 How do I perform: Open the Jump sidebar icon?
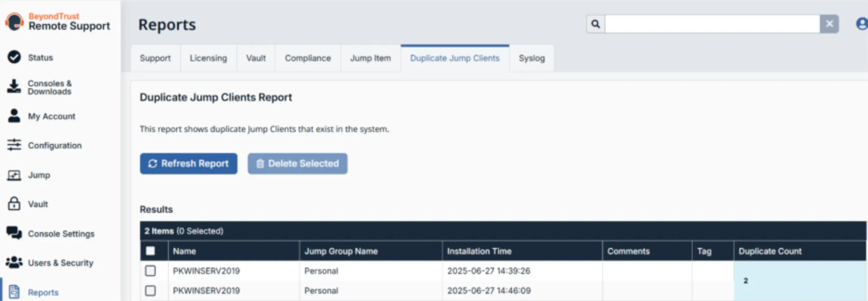14,175
